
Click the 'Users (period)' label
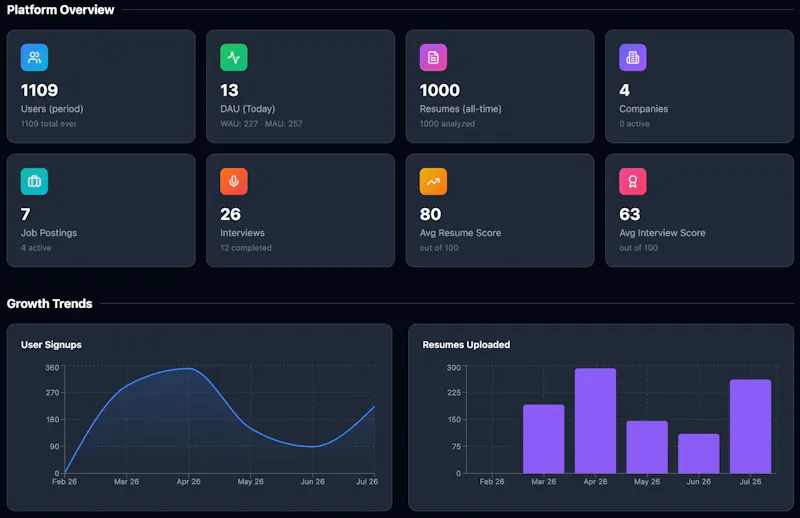[52, 109]
